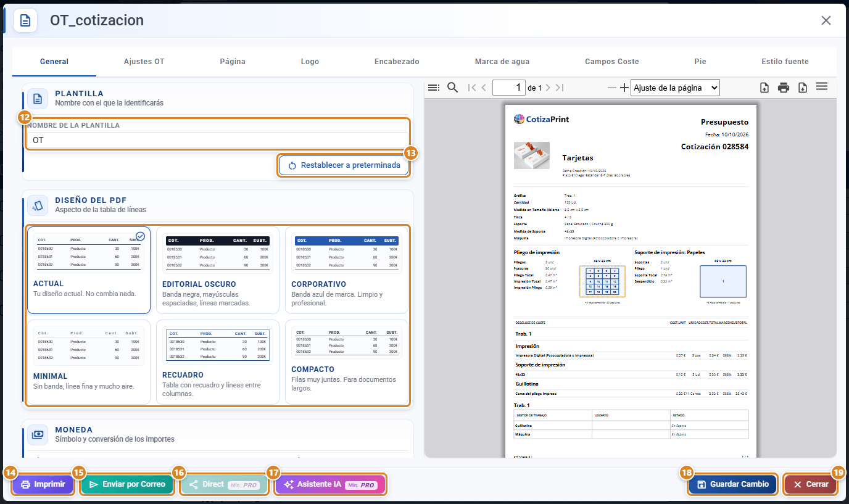849x504 pixels.
Task: Open the search magnifier in PDF viewer
Action: pos(452,88)
